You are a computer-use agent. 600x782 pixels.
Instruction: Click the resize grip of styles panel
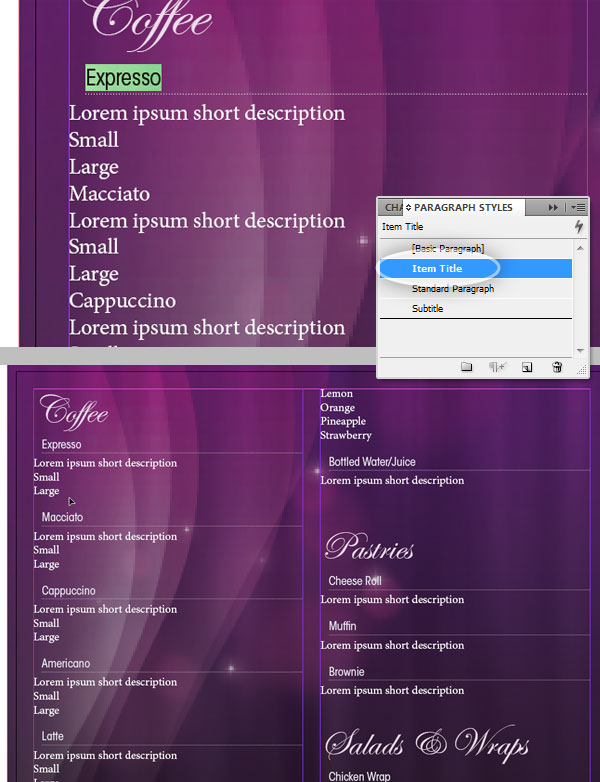tap(582, 370)
